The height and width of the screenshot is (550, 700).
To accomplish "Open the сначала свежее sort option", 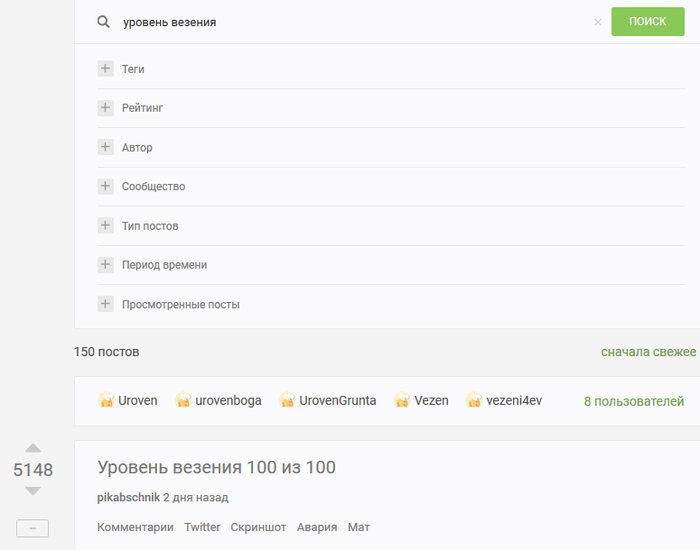I will click(648, 352).
